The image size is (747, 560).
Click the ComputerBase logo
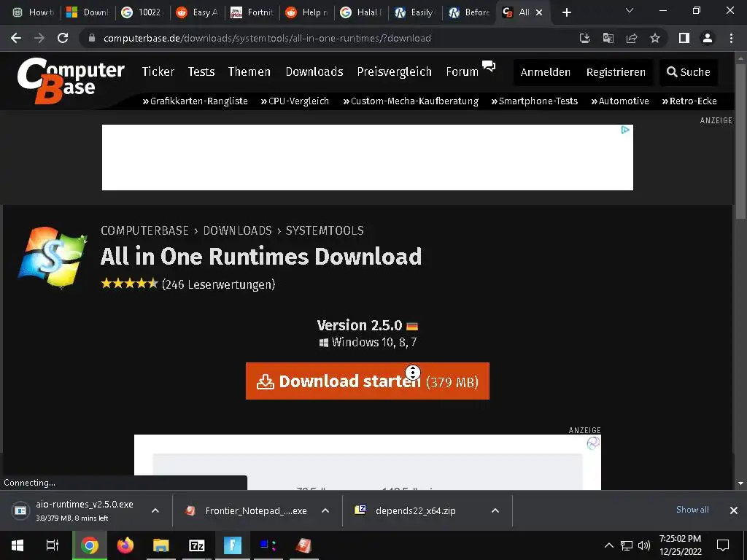pyautogui.click(x=71, y=80)
